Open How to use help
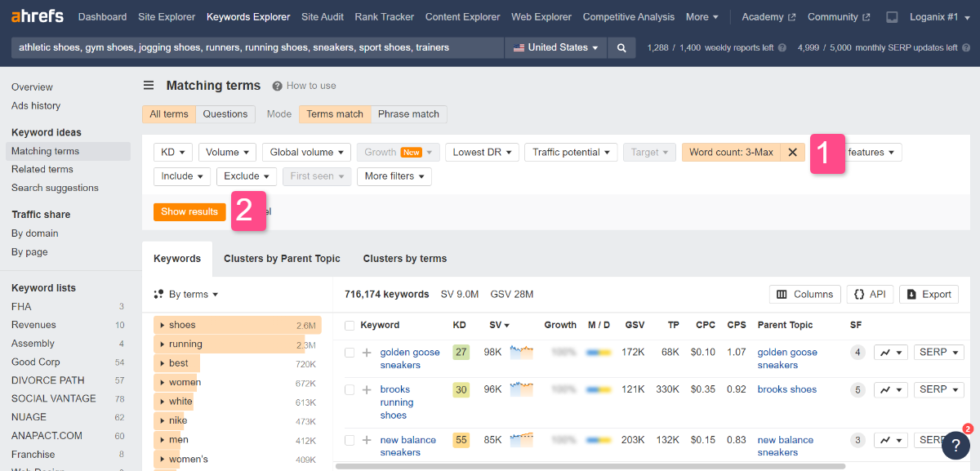Screen dimensions: 980x471 [x=304, y=86]
